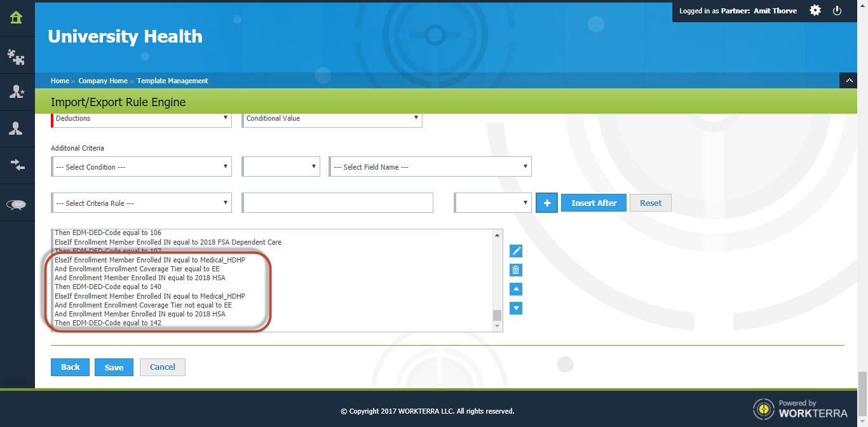The height and width of the screenshot is (427, 868).
Task: Click the Save button
Action: click(114, 367)
